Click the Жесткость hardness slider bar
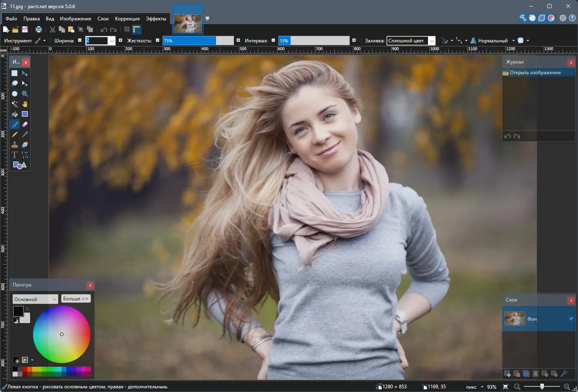The image size is (578, 392). pos(198,41)
